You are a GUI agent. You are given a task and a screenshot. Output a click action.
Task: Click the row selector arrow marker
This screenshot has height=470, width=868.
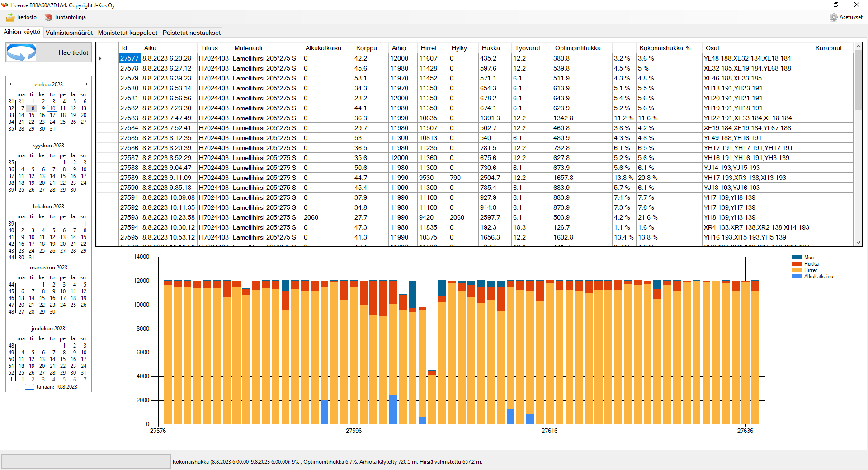(x=100, y=58)
